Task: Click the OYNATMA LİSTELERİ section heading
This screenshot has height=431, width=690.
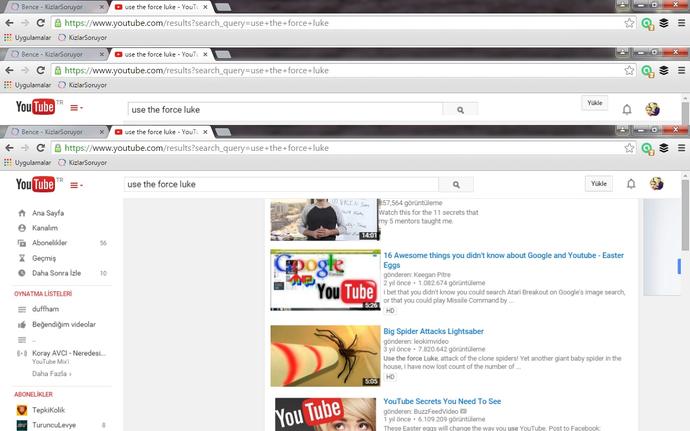Action: pyautogui.click(x=43, y=294)
